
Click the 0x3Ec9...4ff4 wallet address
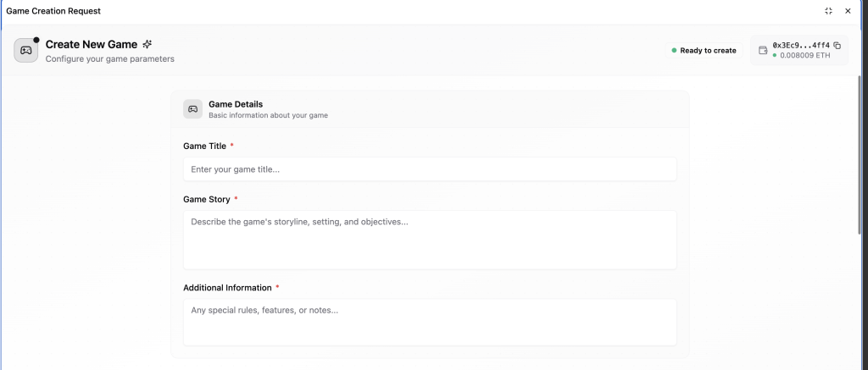point(800,46)
